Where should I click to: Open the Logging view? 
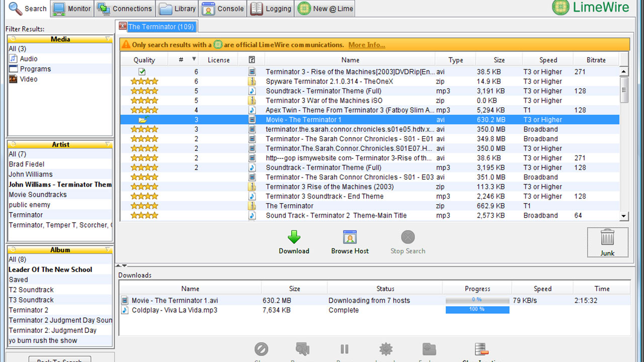271,8
